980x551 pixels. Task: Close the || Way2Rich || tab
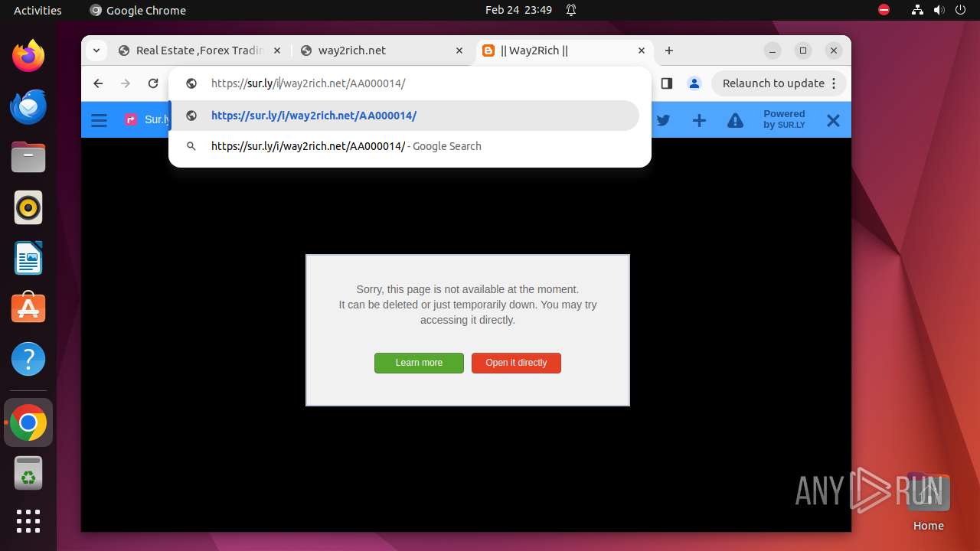point(642,51)
